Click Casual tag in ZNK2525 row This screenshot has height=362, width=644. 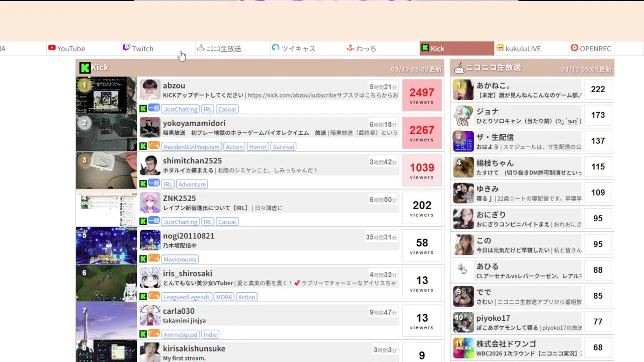click(x=227, y=222)
